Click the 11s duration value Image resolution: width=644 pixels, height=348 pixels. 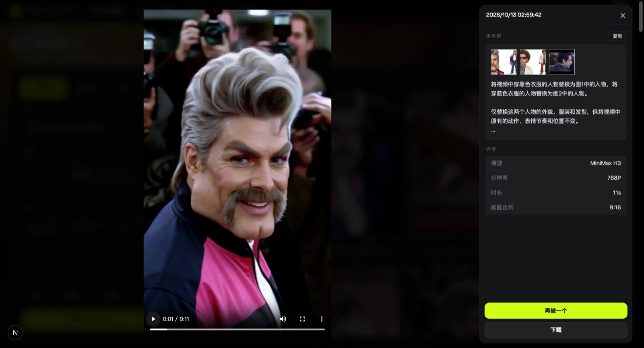(617, 193)
